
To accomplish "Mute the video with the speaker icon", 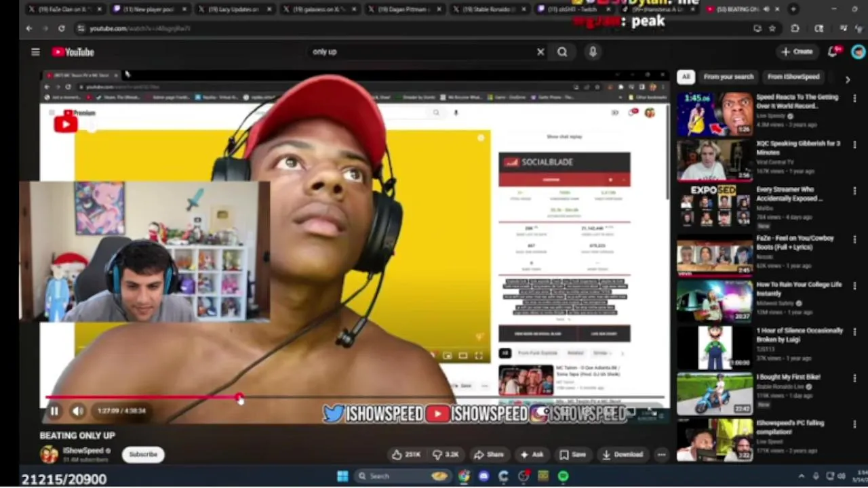I will 77,411.
